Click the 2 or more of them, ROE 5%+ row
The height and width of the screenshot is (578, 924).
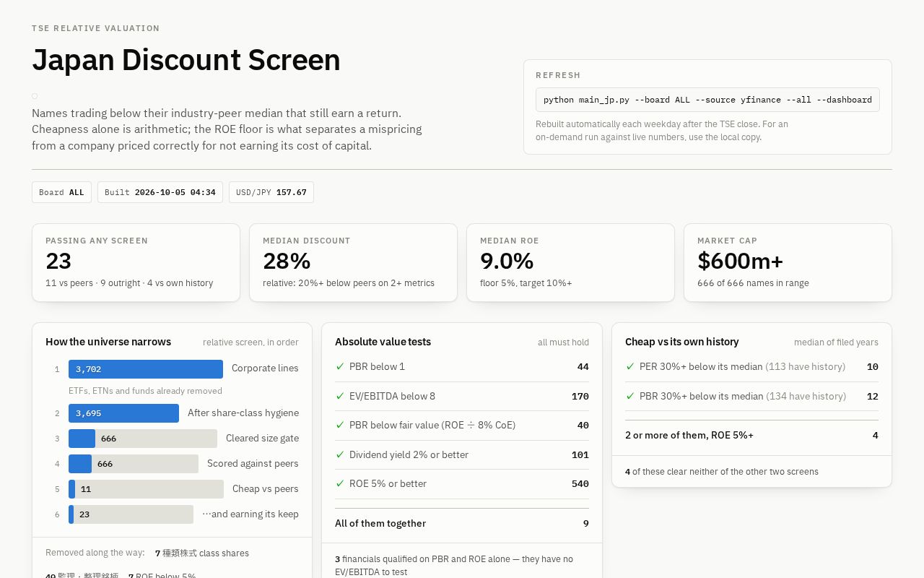pyautogui.click(x=751, y=435)
